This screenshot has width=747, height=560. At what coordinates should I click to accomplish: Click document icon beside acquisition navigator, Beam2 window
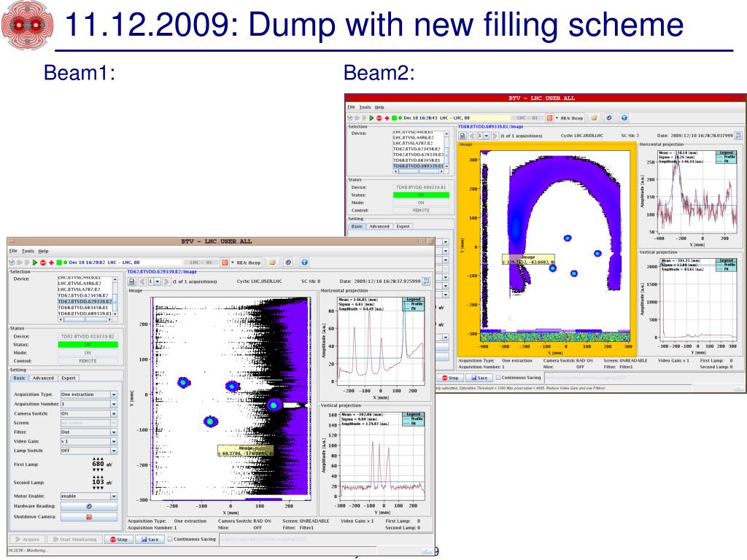click(x=462, y=136)
